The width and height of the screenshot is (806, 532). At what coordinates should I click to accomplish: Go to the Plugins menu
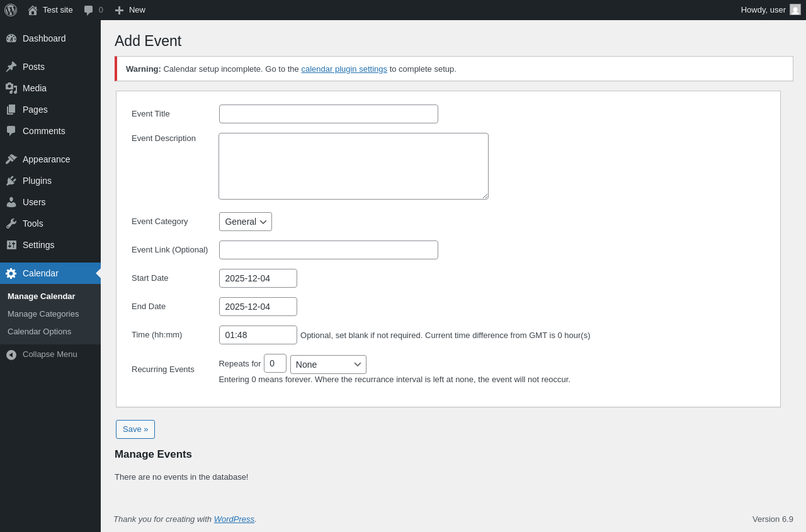click(50, 181)
